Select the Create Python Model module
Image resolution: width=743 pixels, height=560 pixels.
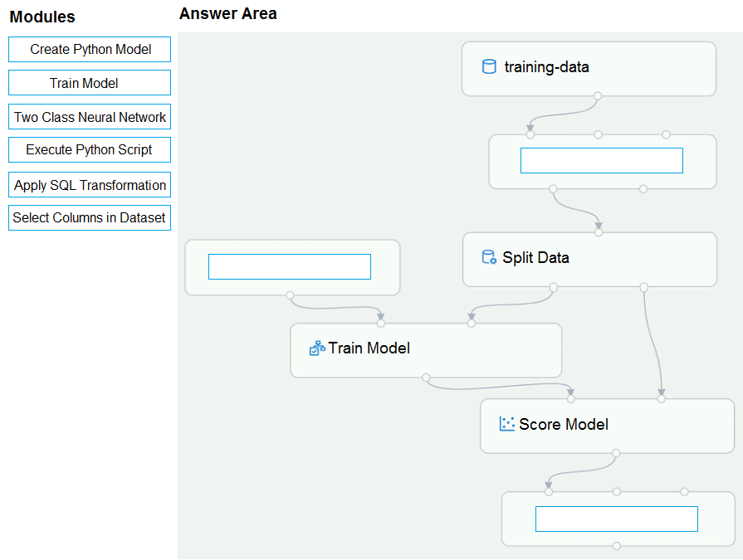coord(90,49)
